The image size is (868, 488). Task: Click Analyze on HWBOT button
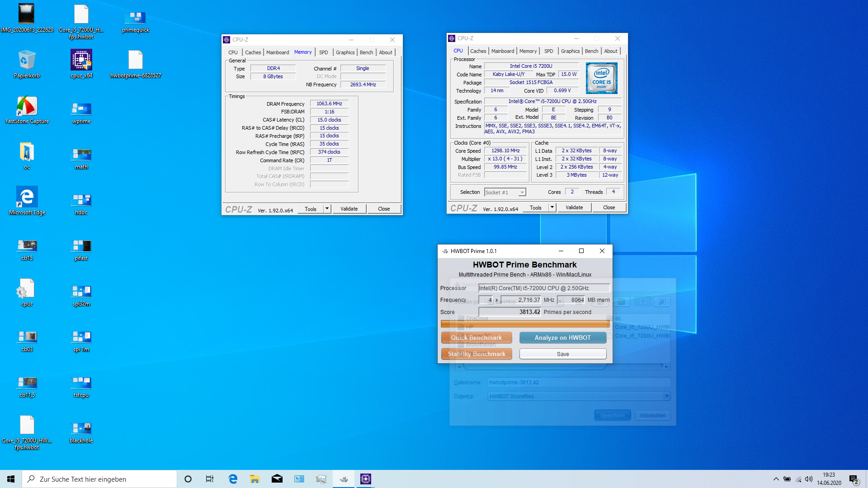[563, 338]
